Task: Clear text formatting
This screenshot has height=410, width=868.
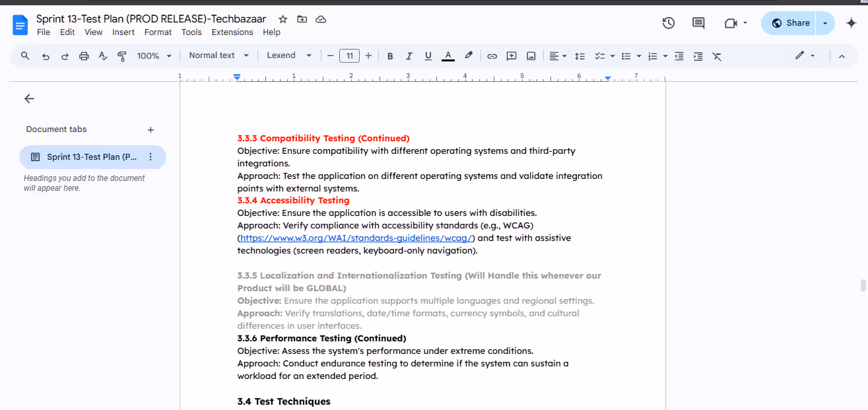Action: coord(717,56)
